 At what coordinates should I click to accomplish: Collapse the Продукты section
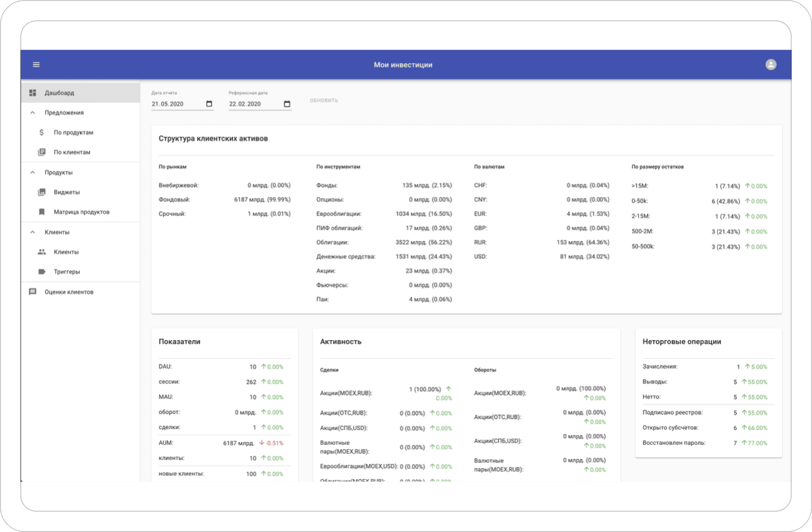(32, 173)
